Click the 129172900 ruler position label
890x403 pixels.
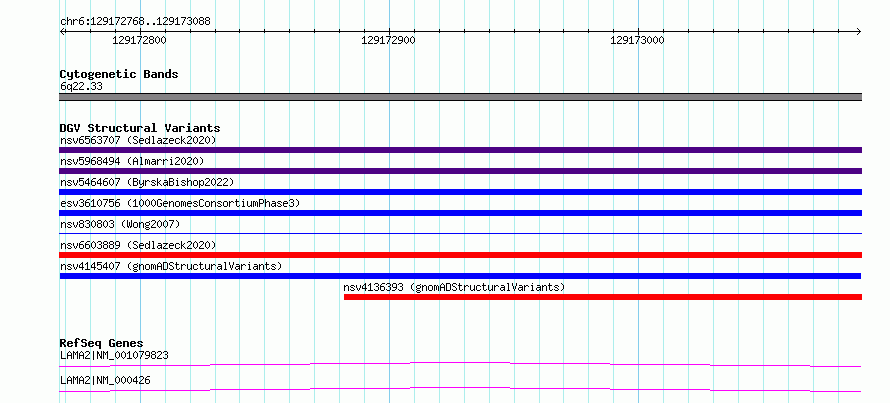click(388, 40)
